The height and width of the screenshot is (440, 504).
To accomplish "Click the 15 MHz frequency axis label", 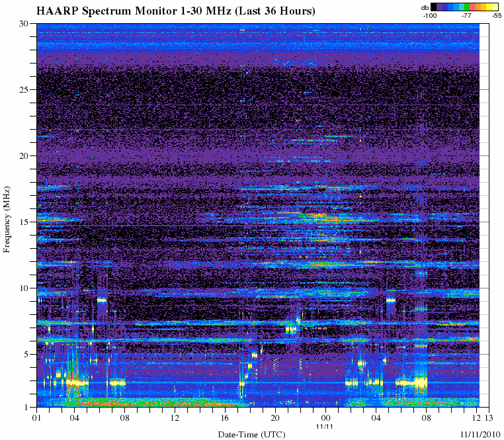I will [x=24, y=222].
